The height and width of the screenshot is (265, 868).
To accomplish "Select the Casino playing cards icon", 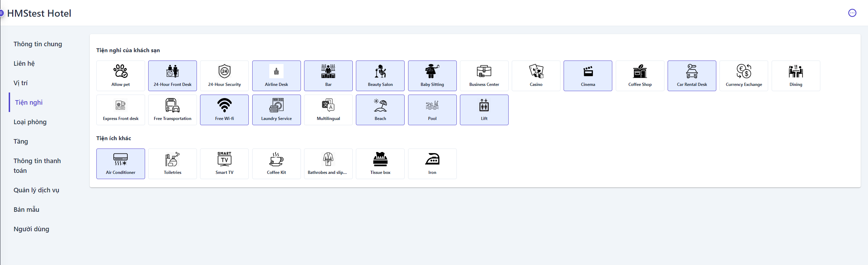I will pyautogui.click(x=536, y=71).
